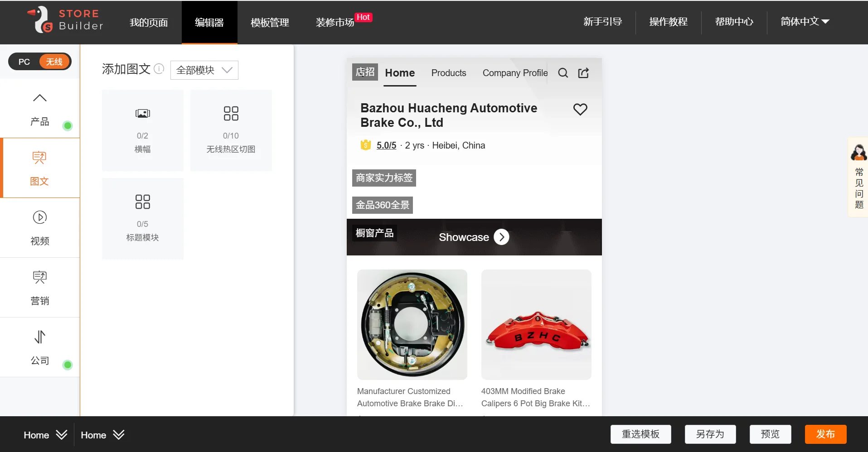
Task: Switch to Products tab in store preview
Action: click(x=448, y=73)
